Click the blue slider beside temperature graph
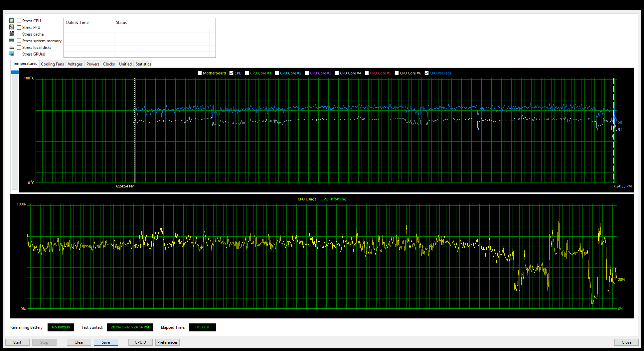Screen dimensions: 644x351 pos(15,72)
